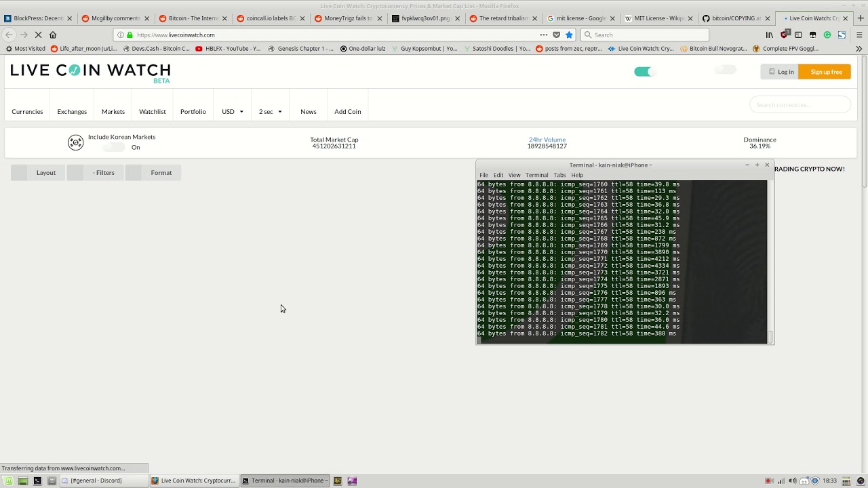The height and width of the screenshot is (488, 868).
Task: Open the network signal tray icon
Action: (x=781, y=481)
